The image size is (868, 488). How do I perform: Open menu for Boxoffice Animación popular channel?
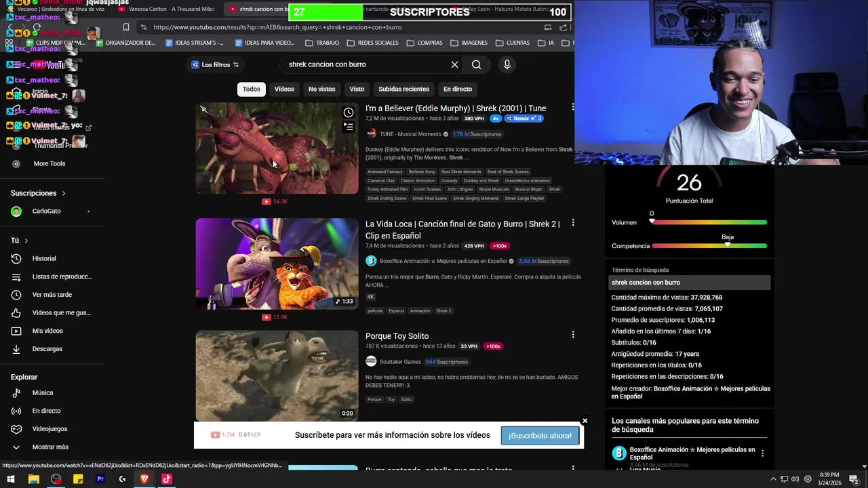[762, 453]
